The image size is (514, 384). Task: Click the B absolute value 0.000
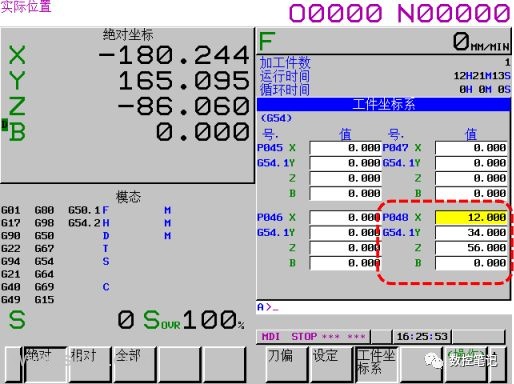[x=203, y=132]
